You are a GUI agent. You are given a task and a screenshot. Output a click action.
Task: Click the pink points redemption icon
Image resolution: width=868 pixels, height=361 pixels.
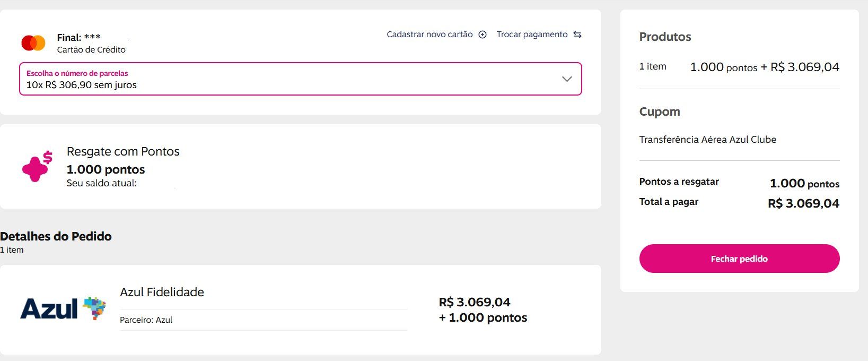click(37, 167)
